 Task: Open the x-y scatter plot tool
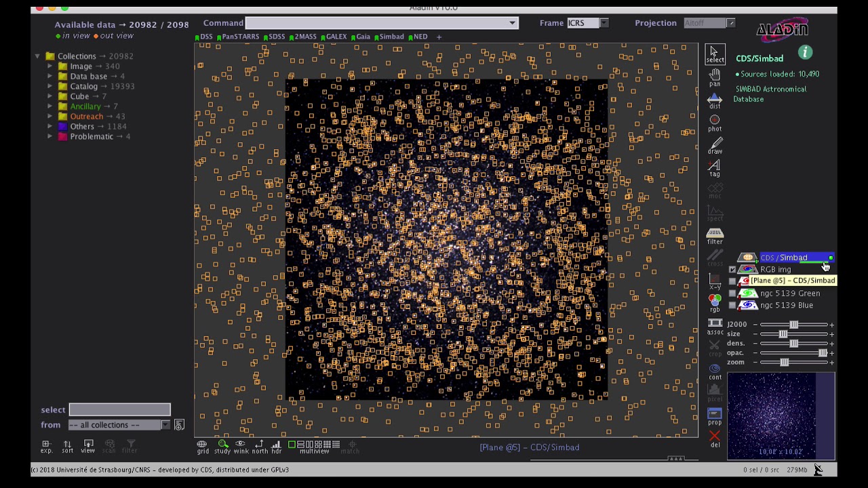coord(715,281)
